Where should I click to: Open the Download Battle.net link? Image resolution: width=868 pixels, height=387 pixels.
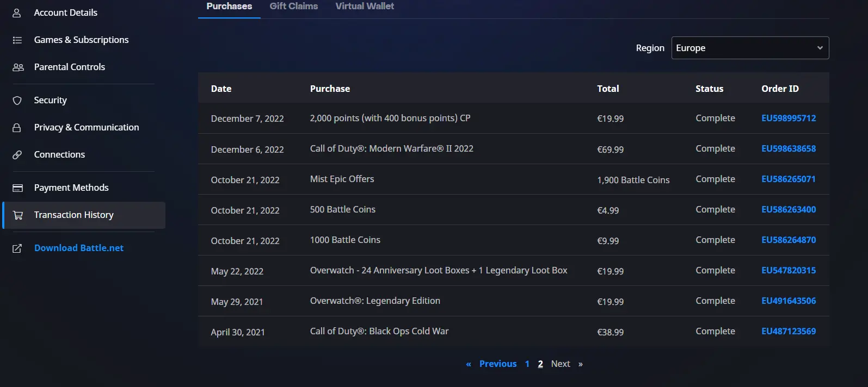(x=79, y=248)
